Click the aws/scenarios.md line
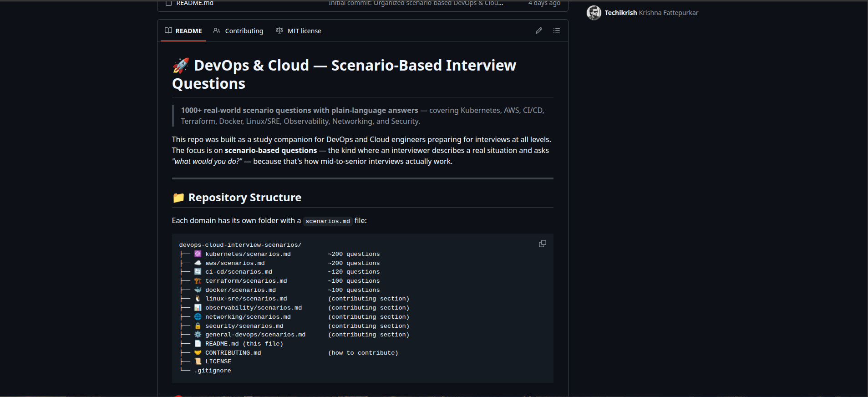 pos(235,263)
